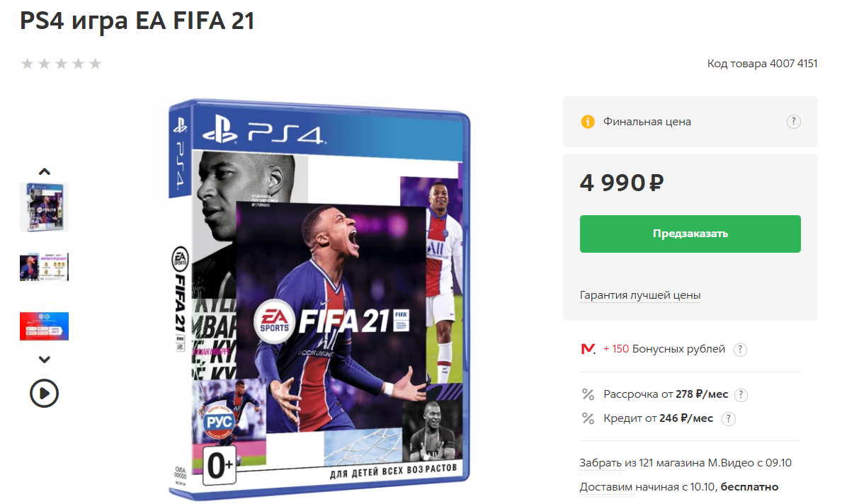Select the first FIFA 21 cover thumbnail

click(x=44, y=207)
